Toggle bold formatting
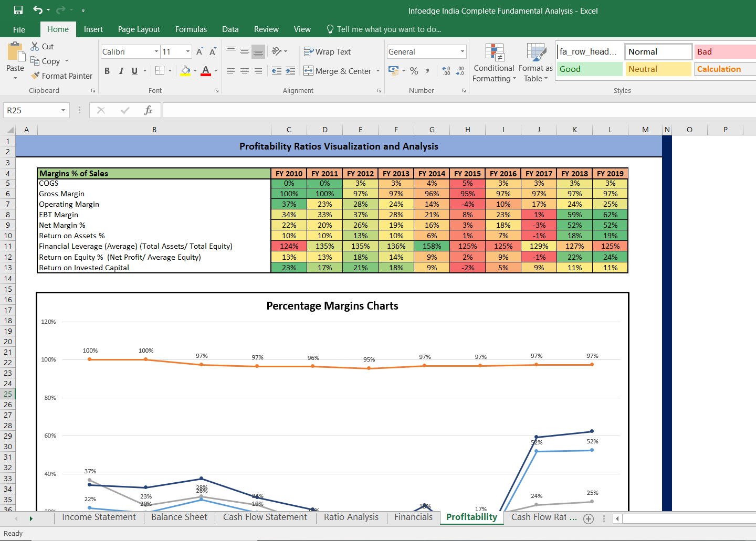 pyautogui.click(x=107, y=71)
